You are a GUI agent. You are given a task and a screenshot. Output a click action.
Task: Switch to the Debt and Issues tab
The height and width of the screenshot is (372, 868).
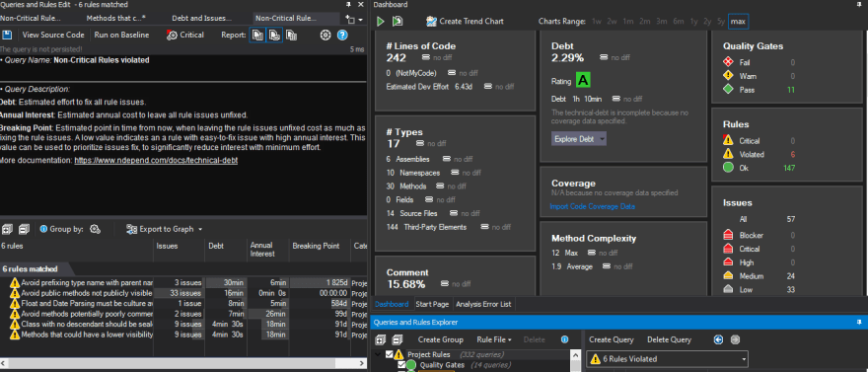tap(201, 19)
